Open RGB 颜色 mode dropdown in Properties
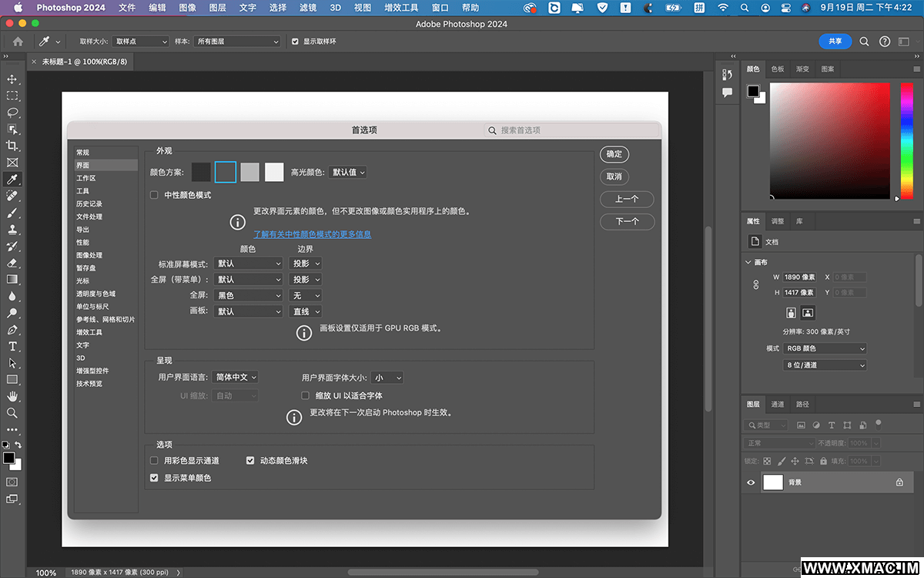This screenshot has width=924, height=578. 825,348
